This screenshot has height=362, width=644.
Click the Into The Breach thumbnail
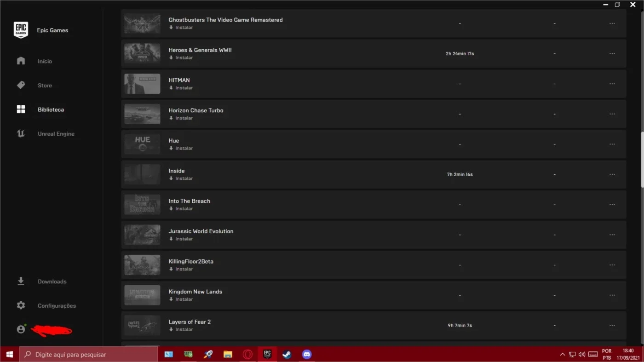click(142, 205)
